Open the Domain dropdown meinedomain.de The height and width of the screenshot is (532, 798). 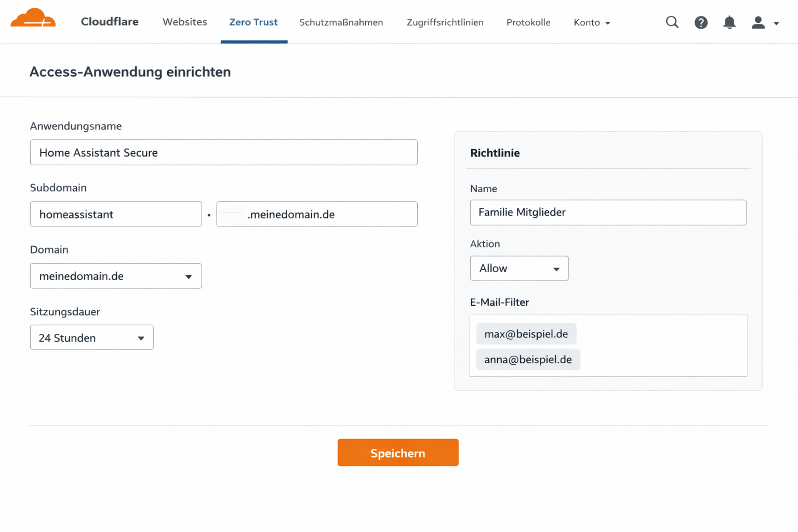tap(116, 276)
